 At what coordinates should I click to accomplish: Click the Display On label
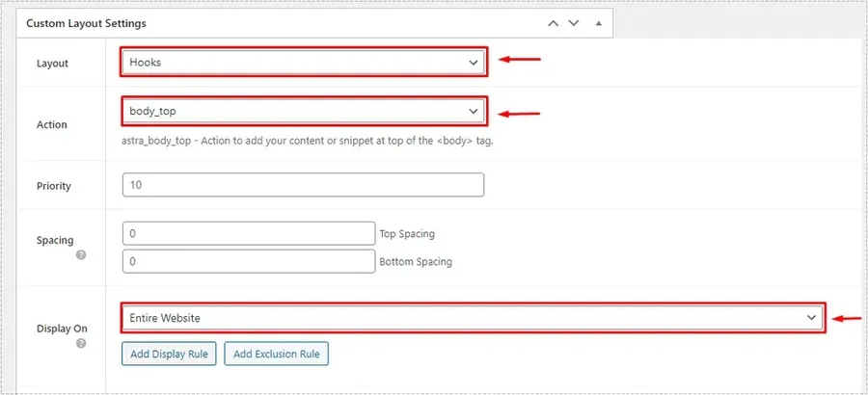[62, 329]
